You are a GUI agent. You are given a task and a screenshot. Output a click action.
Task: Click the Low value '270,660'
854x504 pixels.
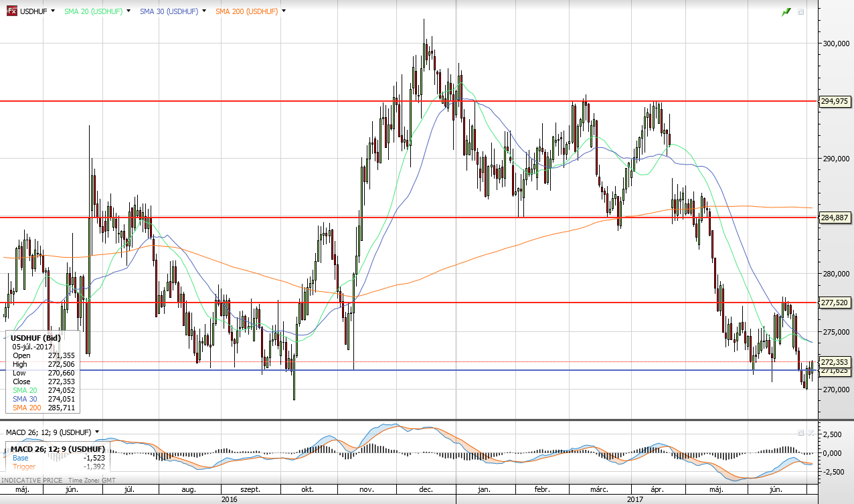point(62,373)
